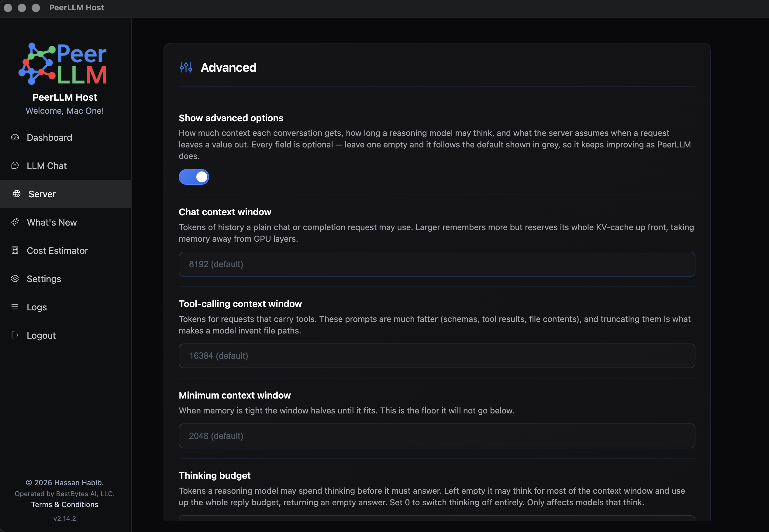769x532 pixels.
Task: View the Logs page
Action: (66, 307)
